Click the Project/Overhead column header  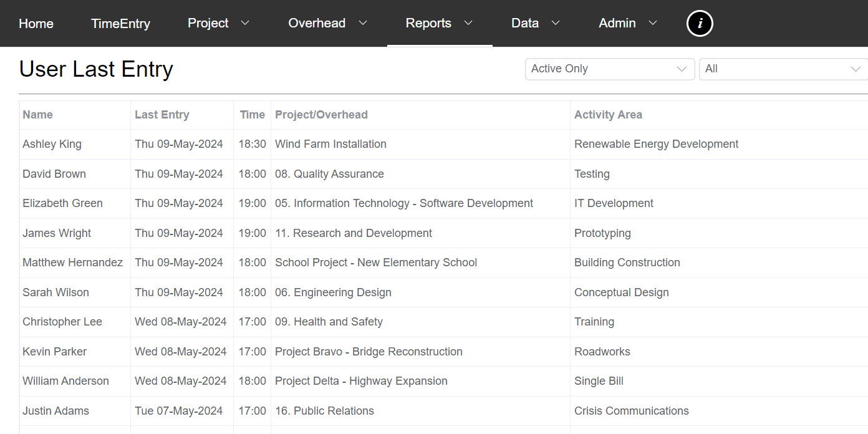pos(321,115)
